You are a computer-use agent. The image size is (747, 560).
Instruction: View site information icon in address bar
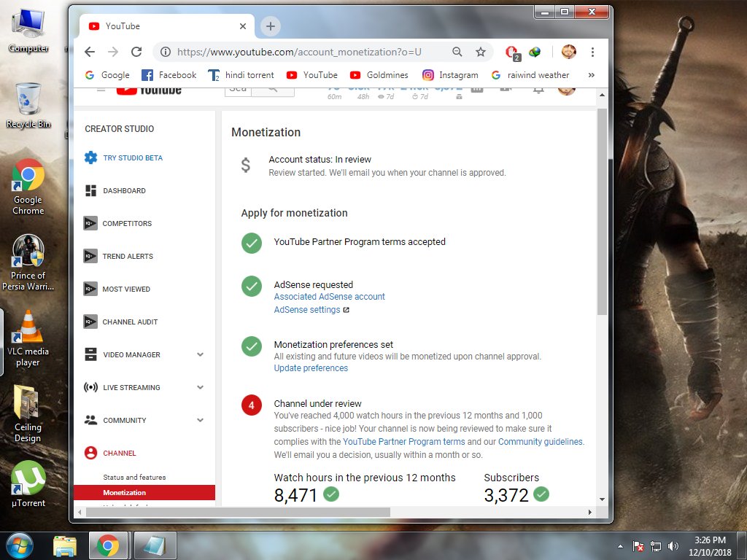pos(166,52)
